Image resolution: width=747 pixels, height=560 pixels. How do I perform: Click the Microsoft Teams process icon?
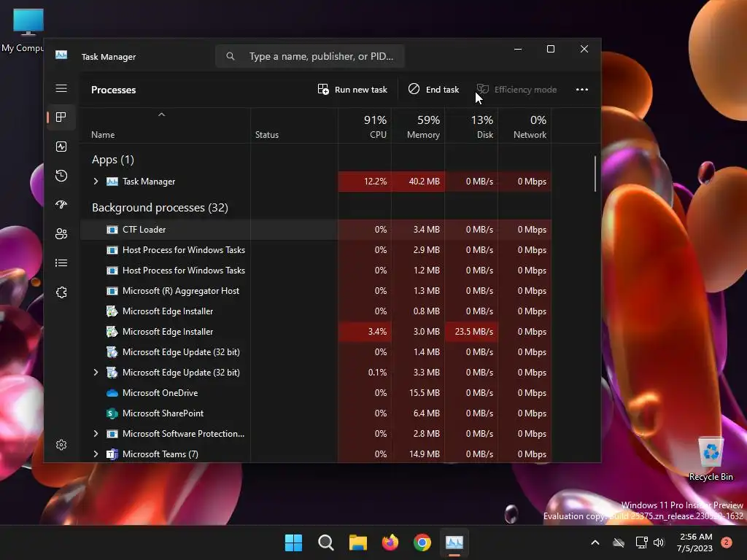tap(112, 454)
